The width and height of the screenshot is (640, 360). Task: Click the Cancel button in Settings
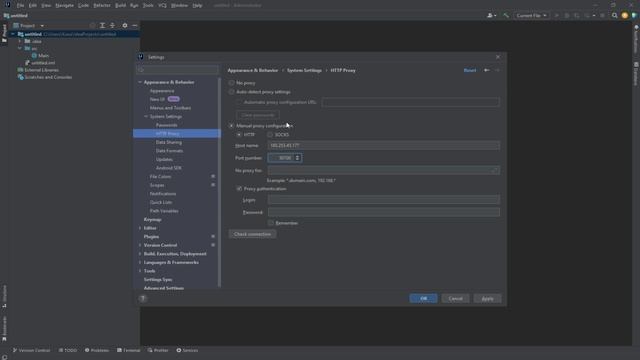[x=456, y=298]
